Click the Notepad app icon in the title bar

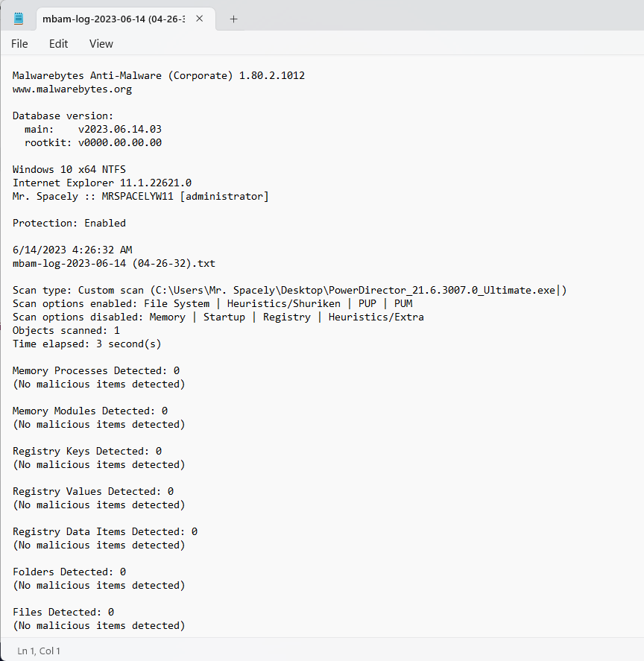[19, 19]
